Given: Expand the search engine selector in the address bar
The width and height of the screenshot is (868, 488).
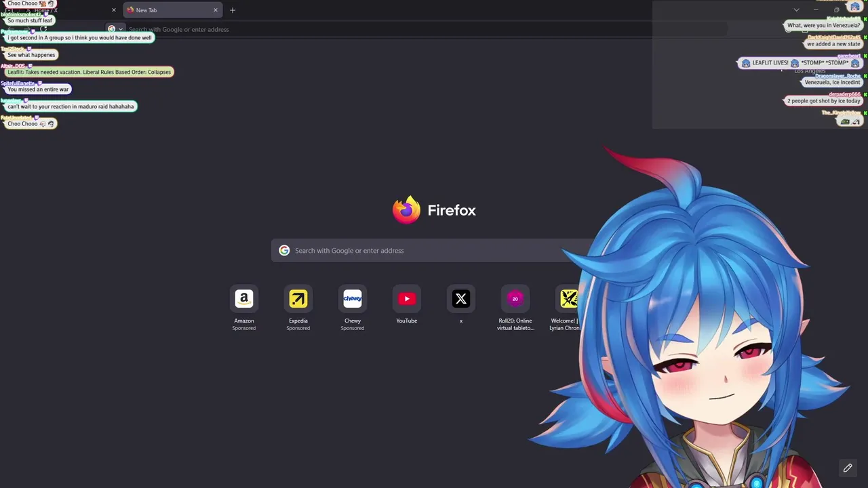Looking at the screenshot, I should click(116, 29).
